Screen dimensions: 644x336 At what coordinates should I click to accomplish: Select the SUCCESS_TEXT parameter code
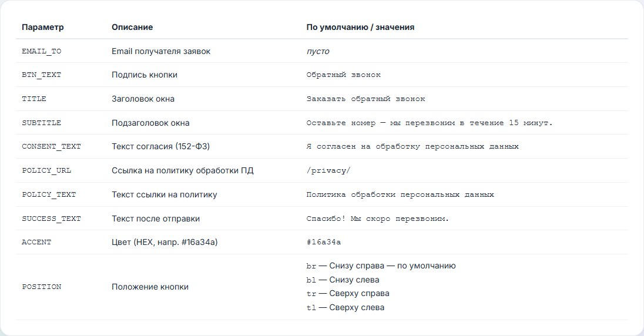click(x=51, y=219)
